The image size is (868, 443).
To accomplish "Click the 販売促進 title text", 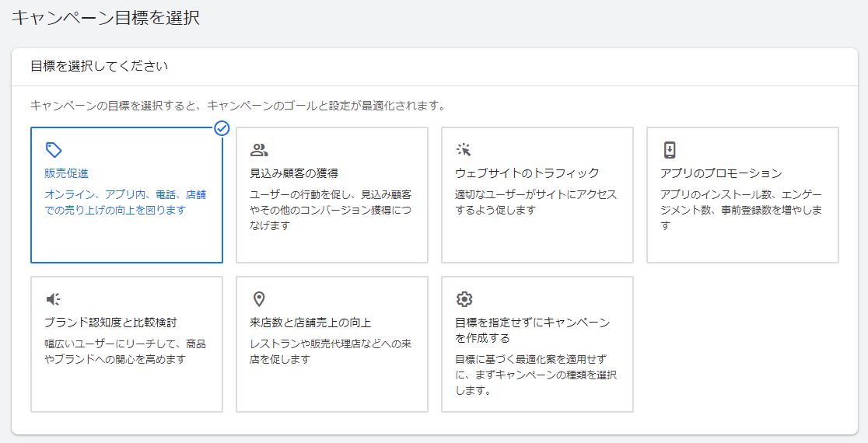I will click(x=66, y=173).
